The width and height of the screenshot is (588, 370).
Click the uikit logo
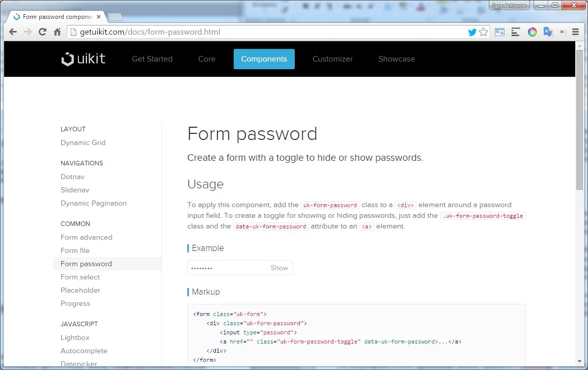tap(83, 59)
